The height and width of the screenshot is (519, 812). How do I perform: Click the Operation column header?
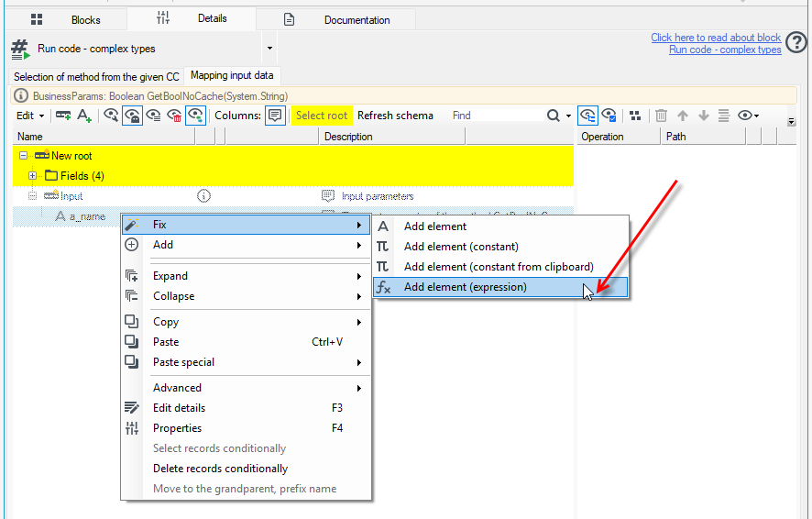(619, 137)
